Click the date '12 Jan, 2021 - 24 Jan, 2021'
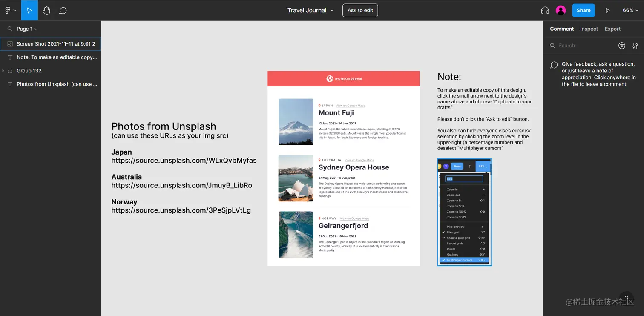This screenshot has height=316, width=644. pyautogui.click(x=337, y=123)
